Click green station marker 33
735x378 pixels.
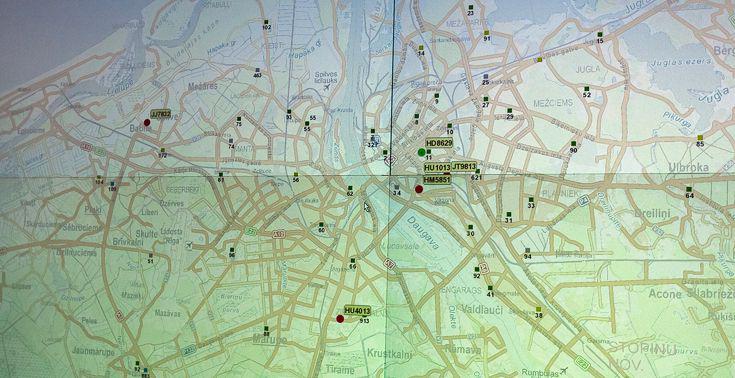point(531,199)
